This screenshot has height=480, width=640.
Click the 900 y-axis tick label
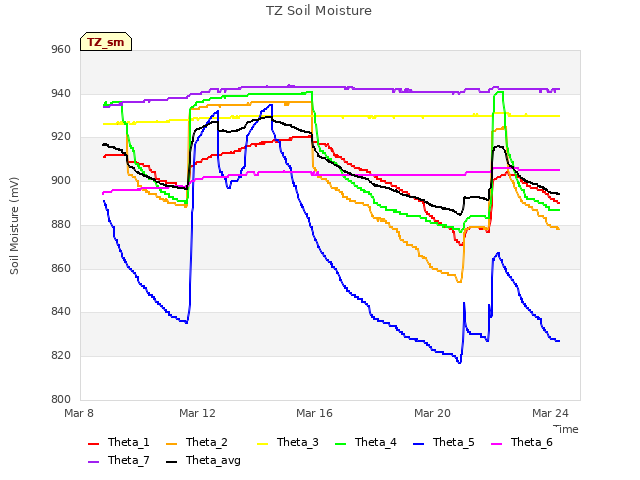coord(61,180)
